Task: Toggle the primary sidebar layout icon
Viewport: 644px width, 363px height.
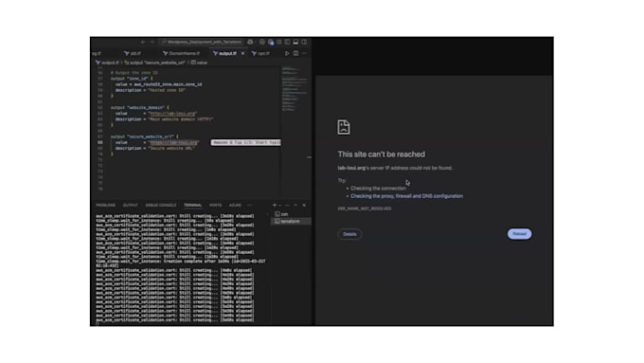Action: (x=287, y=42)
